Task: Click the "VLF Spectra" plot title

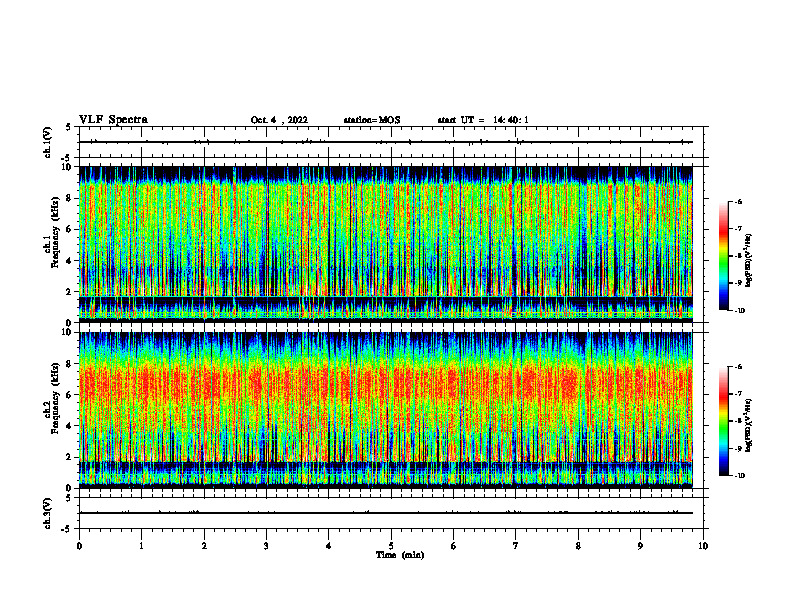Action: pos(113,120)
